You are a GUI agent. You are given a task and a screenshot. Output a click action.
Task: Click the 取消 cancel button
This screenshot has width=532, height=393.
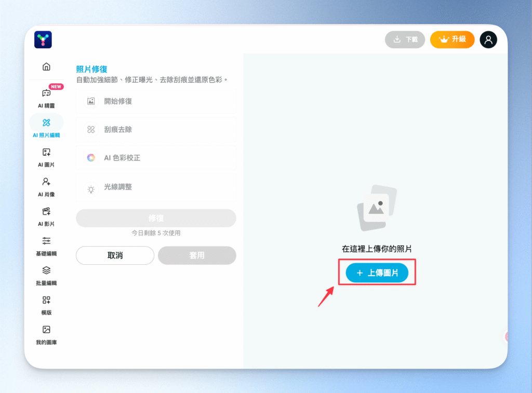(115, 255)
